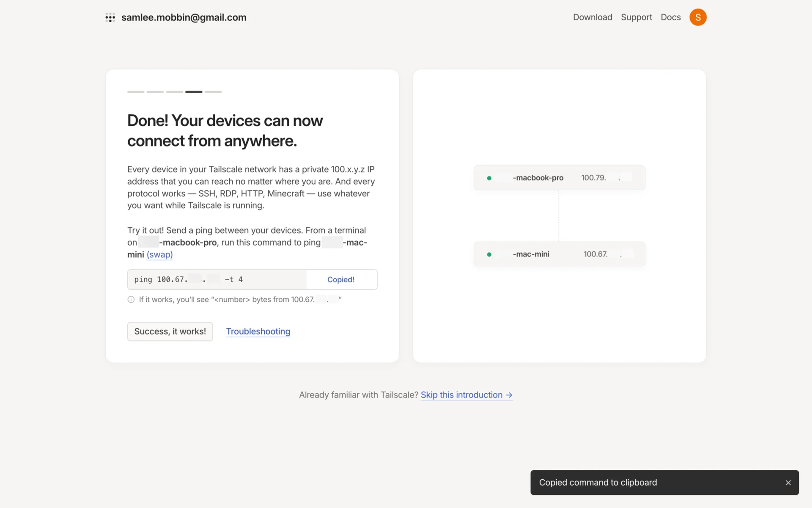Click the Tailscale dots logo icon
This screenshot has width=812, height=508.
click(x=110, y=17)
